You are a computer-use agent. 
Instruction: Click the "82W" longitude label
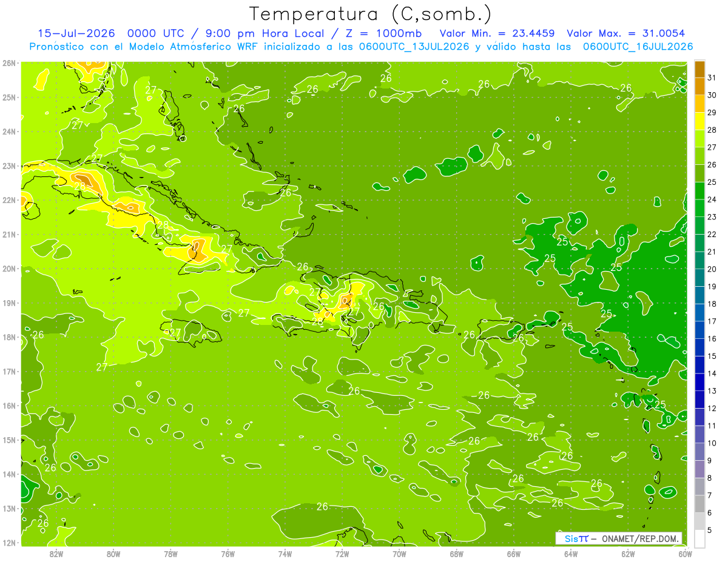coord(56,554)
